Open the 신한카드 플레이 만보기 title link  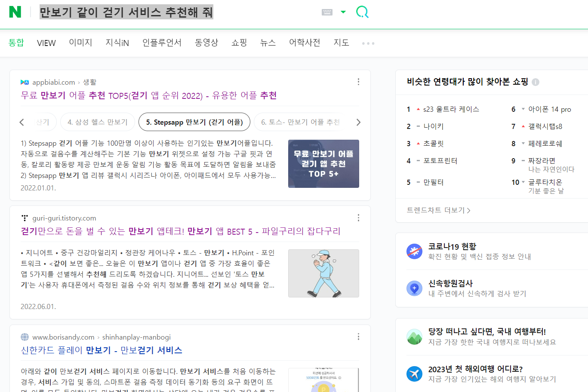pyautogui.click(x=102, y=350)
